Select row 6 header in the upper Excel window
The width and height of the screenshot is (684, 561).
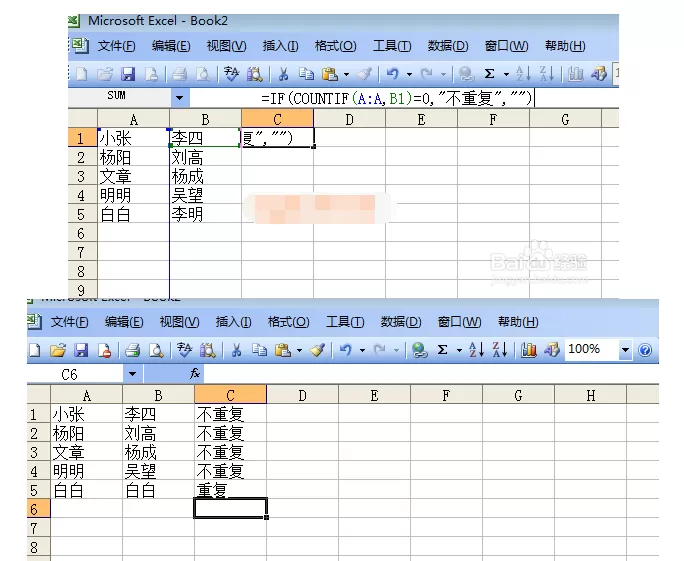[x=82, y=233]
